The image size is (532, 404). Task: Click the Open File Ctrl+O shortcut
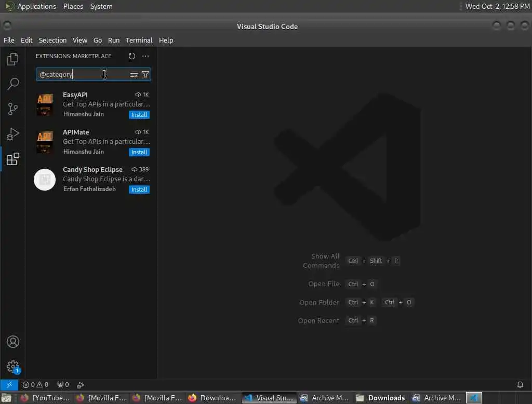[x=362, y=284]
